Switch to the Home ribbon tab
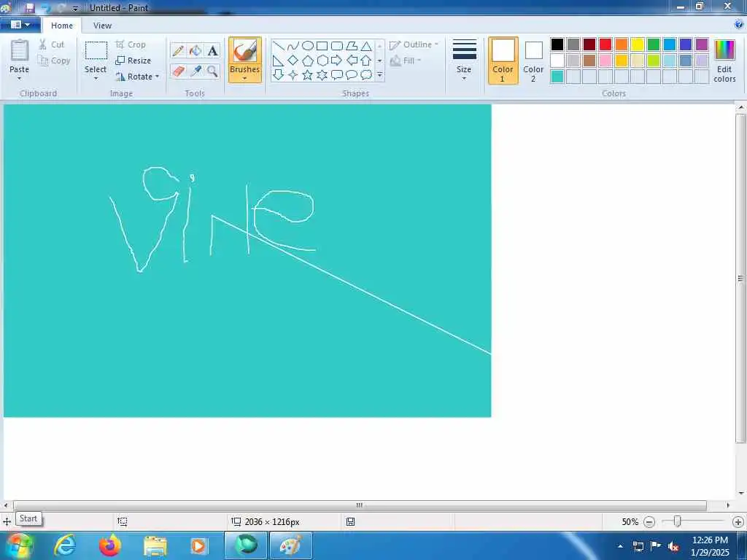Viewport: 747px width, 560px height. 62,26
